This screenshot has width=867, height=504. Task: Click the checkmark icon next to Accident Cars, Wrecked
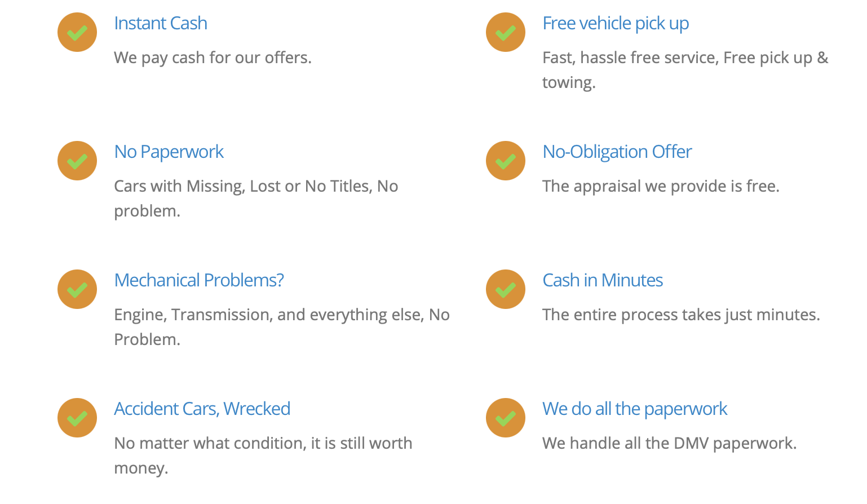click(77, 418)
